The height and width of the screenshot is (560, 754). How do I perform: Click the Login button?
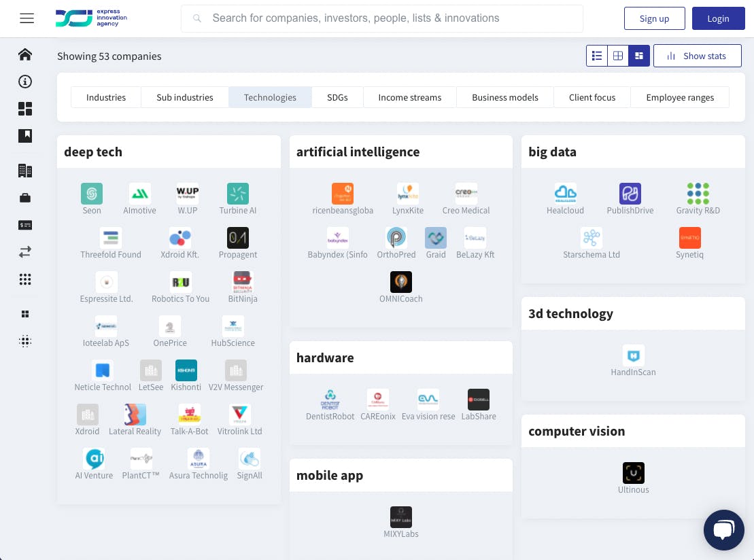[719, 19]
